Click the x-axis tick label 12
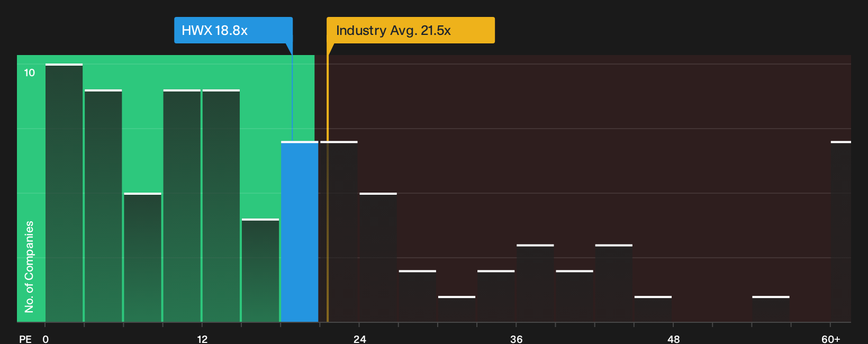This screenshot has height=344, width=868. 202,339
